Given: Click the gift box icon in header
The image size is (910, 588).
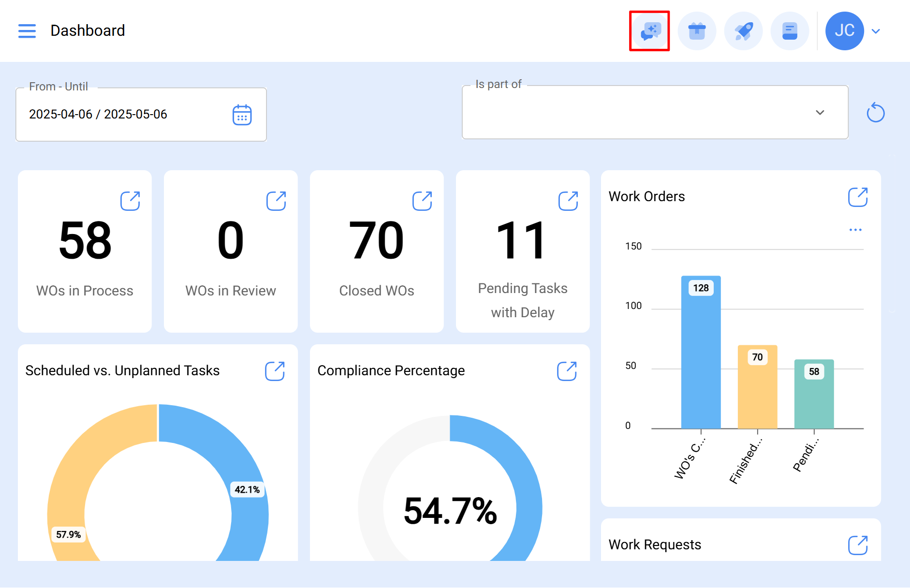Looking at the screenshot, I should [697, 31].
